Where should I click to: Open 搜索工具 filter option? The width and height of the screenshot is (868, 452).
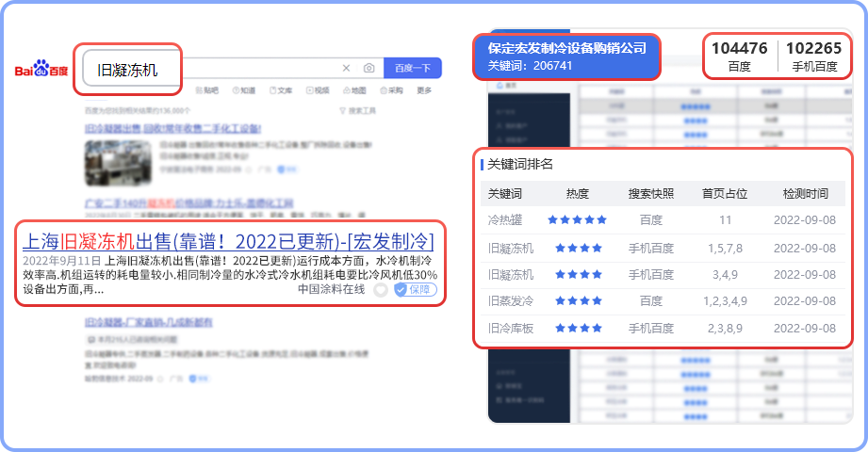pyautogui.click(x=357, y=111)
